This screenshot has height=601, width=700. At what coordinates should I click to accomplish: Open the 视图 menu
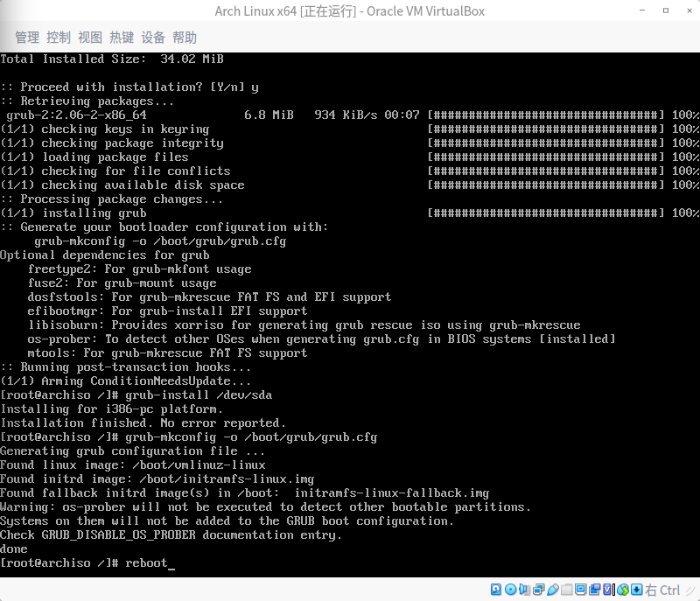coord(90,38)
